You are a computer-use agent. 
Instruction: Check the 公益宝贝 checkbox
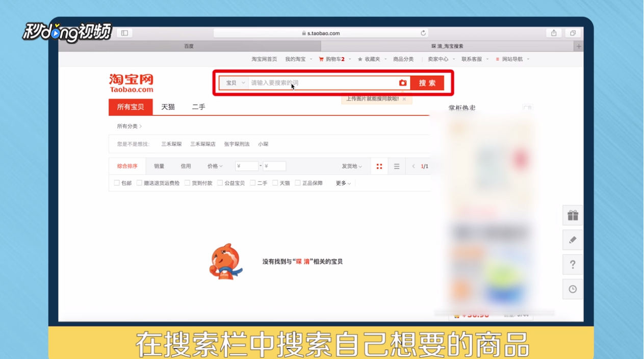coord(220,183)
